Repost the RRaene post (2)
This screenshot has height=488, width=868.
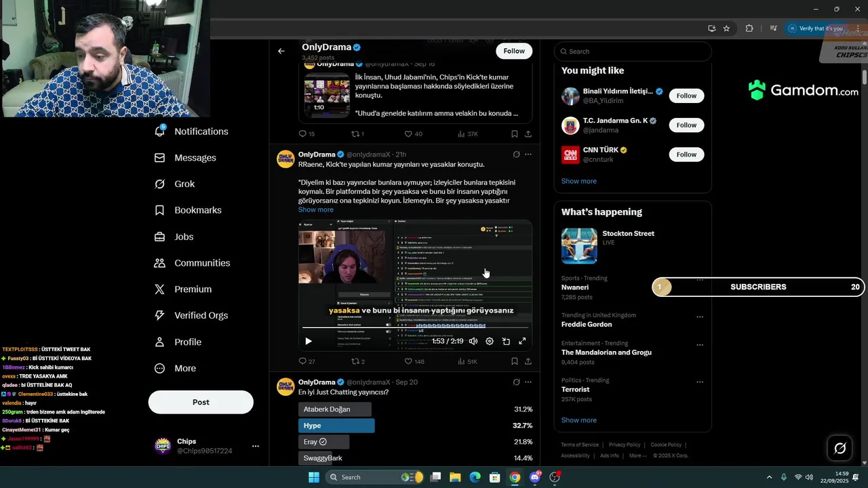358,361
